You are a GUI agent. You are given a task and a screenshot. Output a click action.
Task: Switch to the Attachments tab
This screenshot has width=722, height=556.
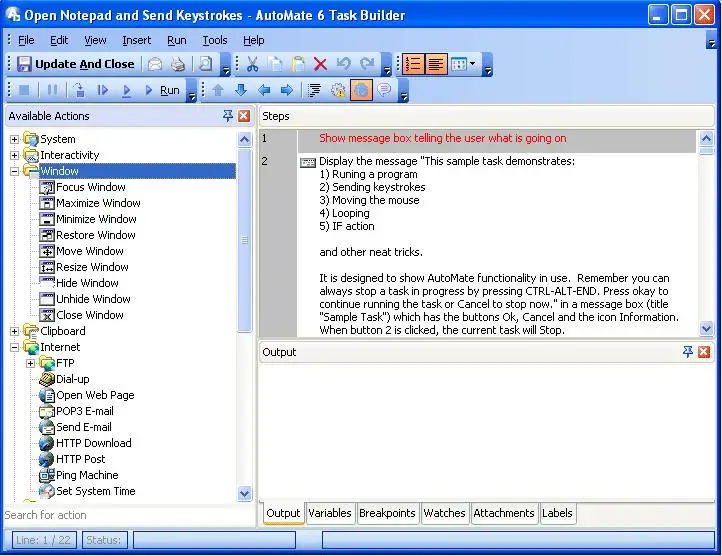(x=504, y=513)
